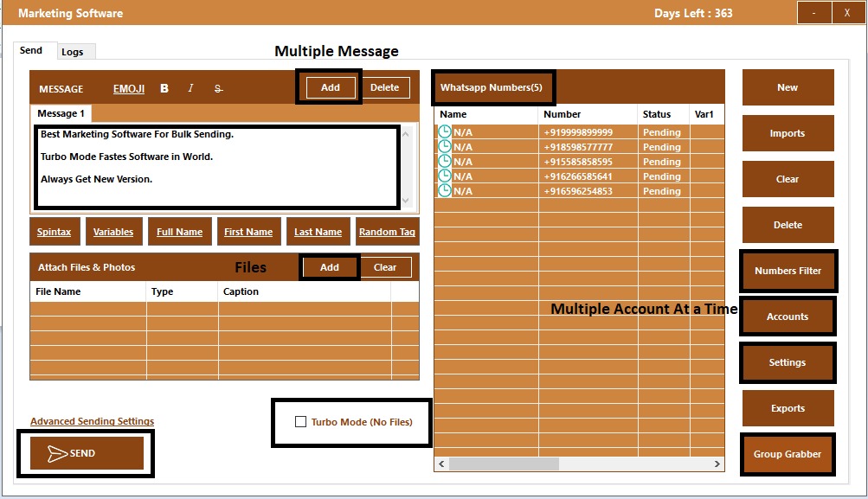Open the EMOJI picker
Image resolution: width=868 pixels, height=499 pixels.
(x=128, y=88)
